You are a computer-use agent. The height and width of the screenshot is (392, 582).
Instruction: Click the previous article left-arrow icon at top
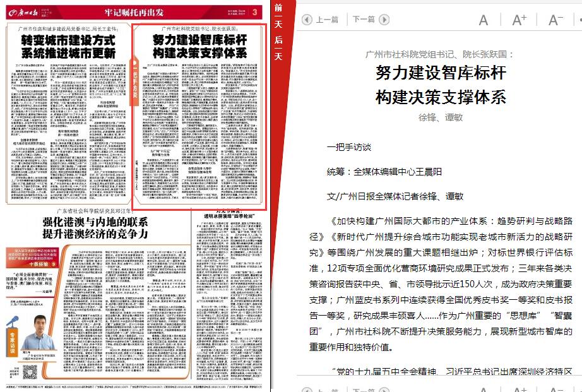(x=307, y=20)
